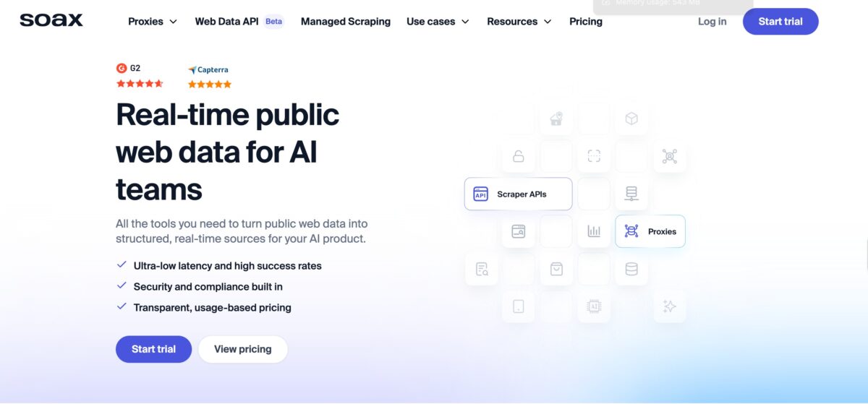
Task: Click checkmark beside Security and compliance
Action: (x=122, y=286)
